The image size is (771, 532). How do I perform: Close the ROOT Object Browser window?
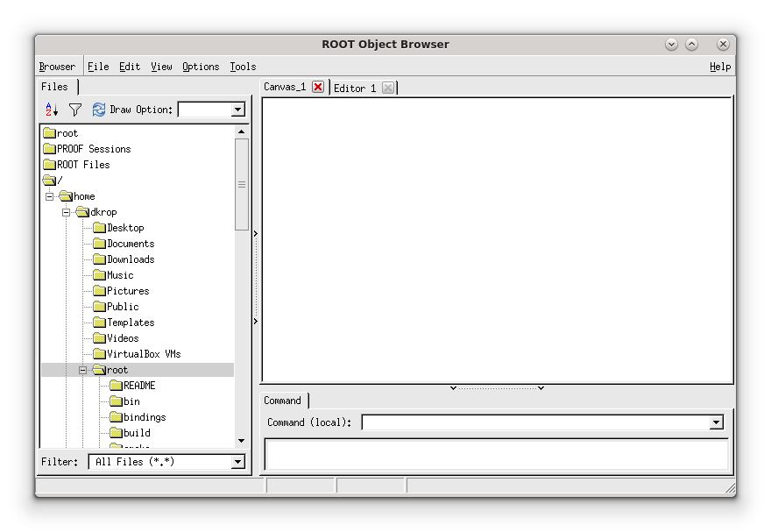723,44
